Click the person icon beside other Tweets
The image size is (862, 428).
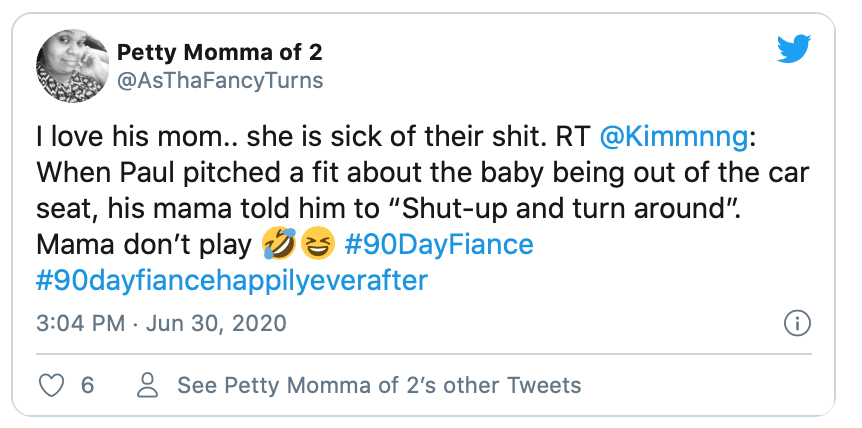click(148, 385)
